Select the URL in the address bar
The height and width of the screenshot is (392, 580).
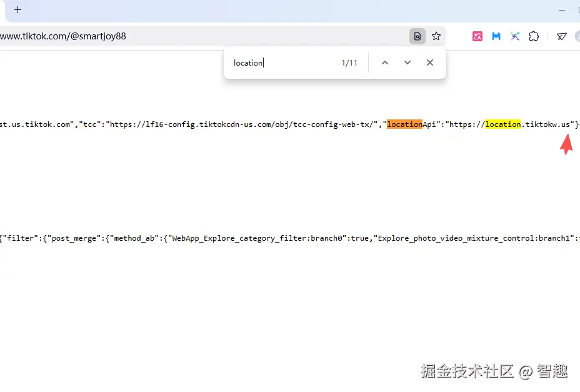(x=62, y=36)
